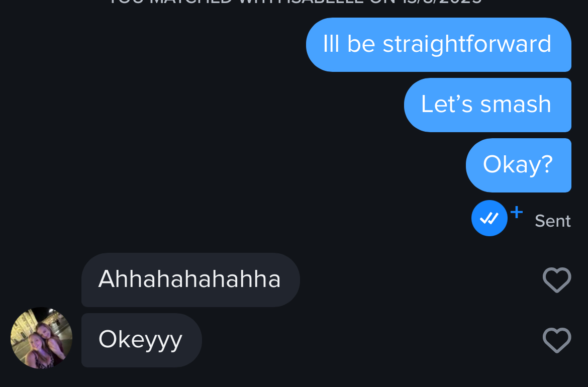This screenshot has width=588, height=387.
Task: Select the "Ill be straightforward" message bubble
Action: pyautogui.click(x=438, y=45)
